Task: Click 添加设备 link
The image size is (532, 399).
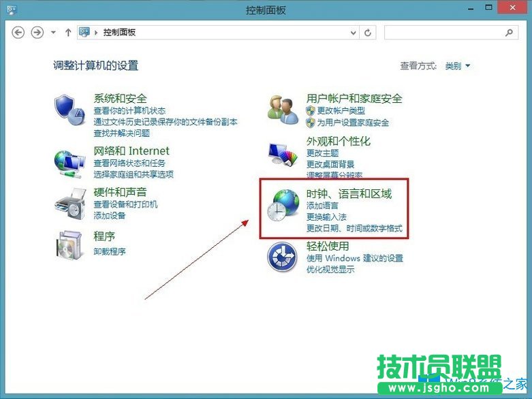Action: (110, 216)
